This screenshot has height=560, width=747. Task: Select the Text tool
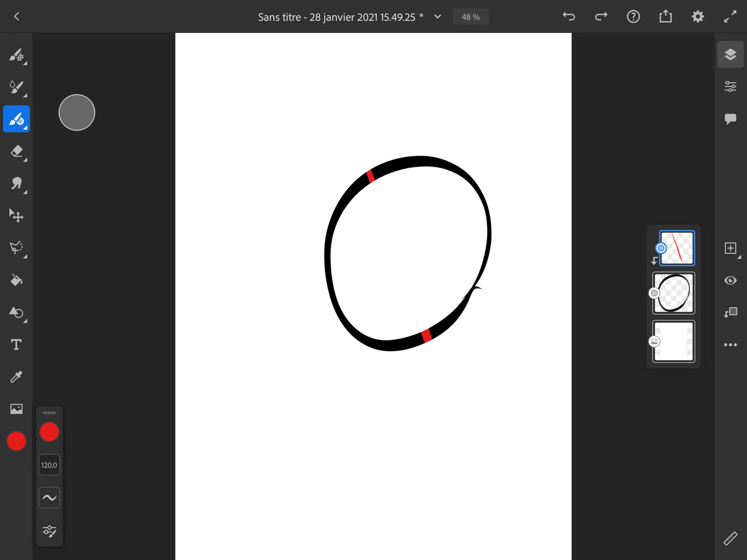(x=16, y=345)
